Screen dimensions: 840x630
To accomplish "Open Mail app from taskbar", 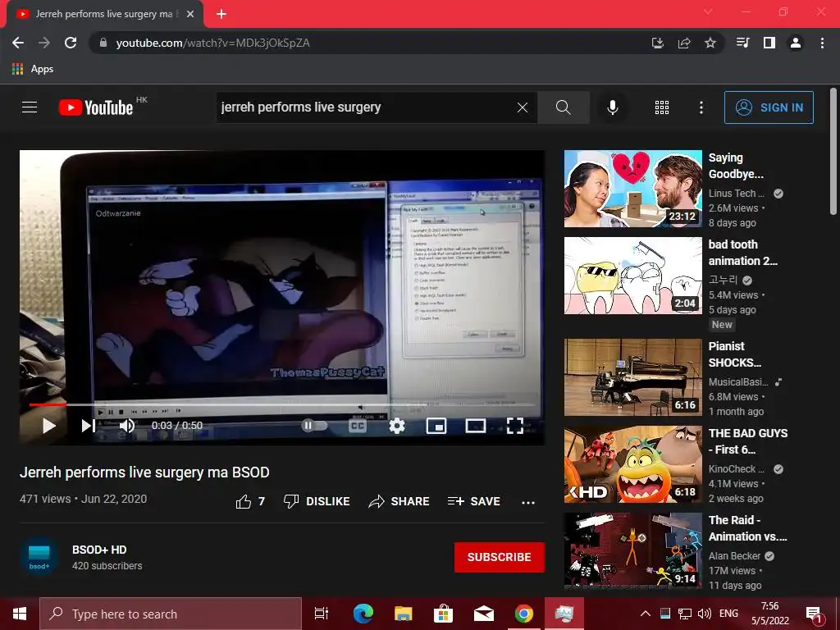I will [x=484, y=614].
